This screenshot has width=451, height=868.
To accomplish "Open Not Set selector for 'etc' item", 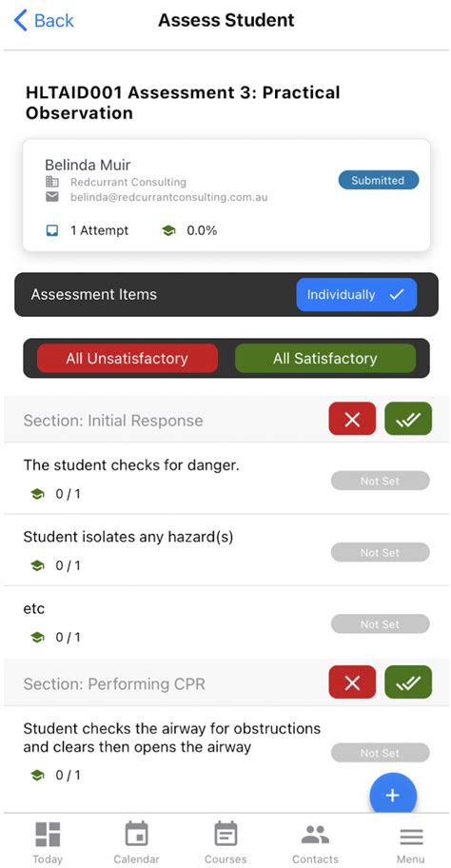I will (381, 624).
